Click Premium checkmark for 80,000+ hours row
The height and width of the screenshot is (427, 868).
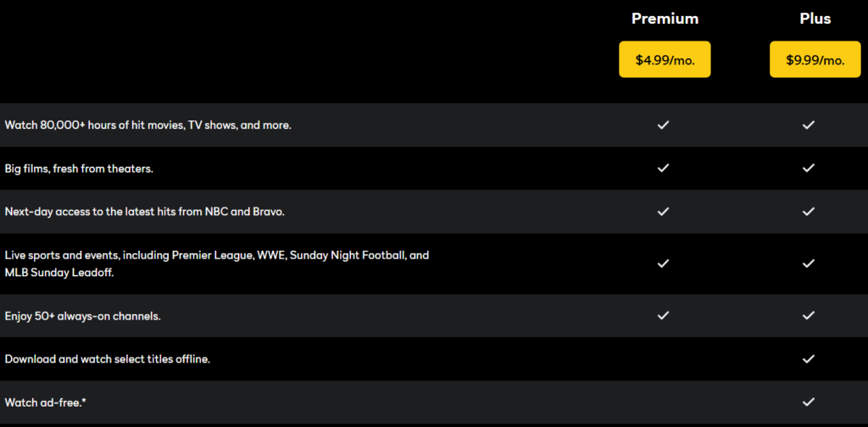(x=664, y=125)
